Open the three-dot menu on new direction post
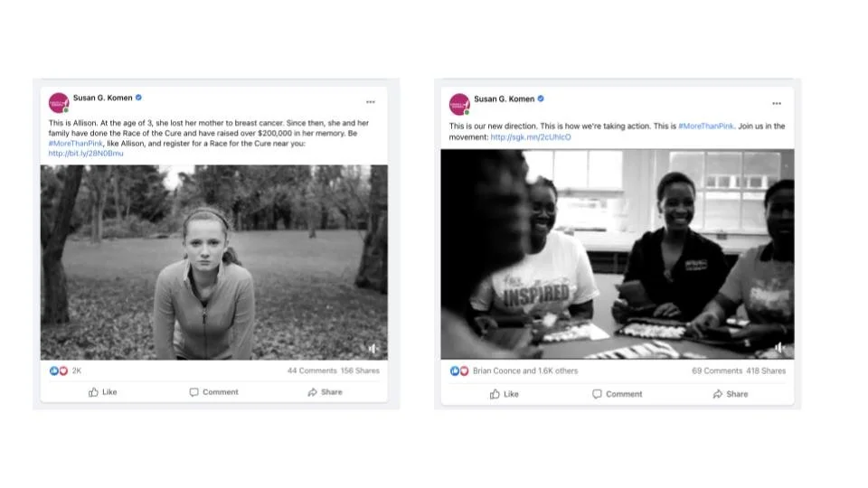This screenshot has width=868, height=488. [x=777, y=103]
